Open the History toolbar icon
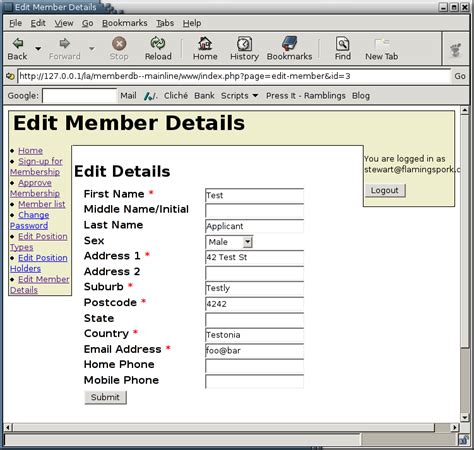474x450 pixels. (x=244, y=44)
